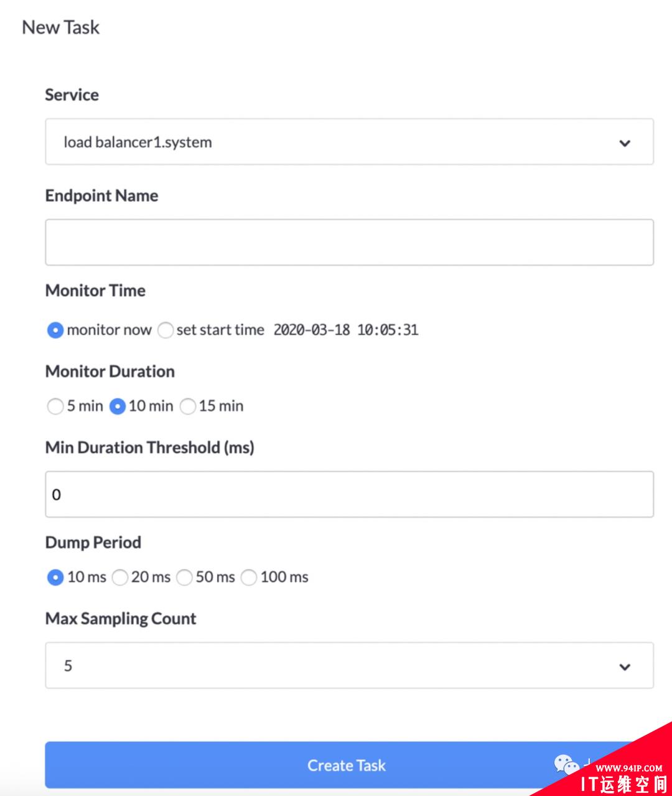Choose 15 min monitor duration
The width and height of the screenshot is (672, 796).
pyautogui.click(x=188, y=406)
